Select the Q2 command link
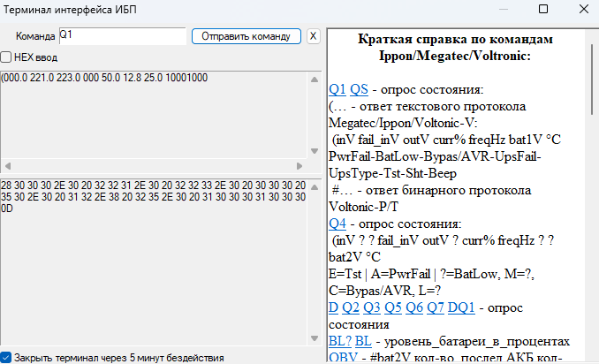 350,307
